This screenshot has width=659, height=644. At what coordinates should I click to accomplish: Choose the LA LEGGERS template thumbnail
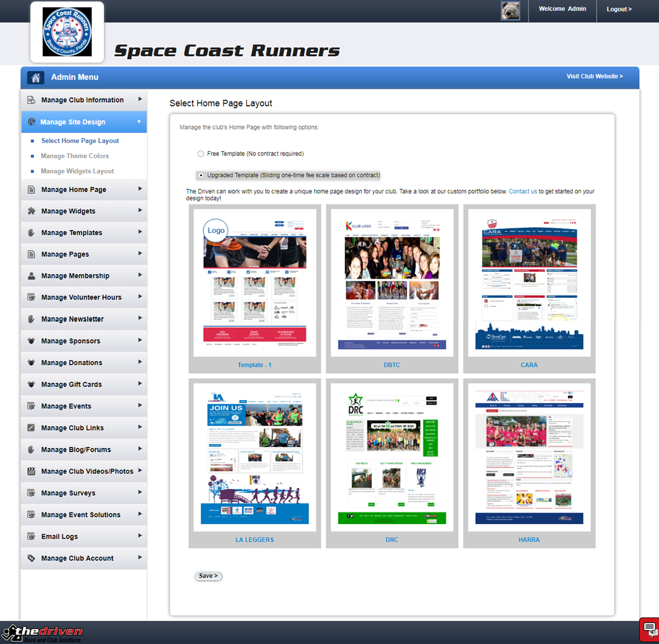point(255,457)
